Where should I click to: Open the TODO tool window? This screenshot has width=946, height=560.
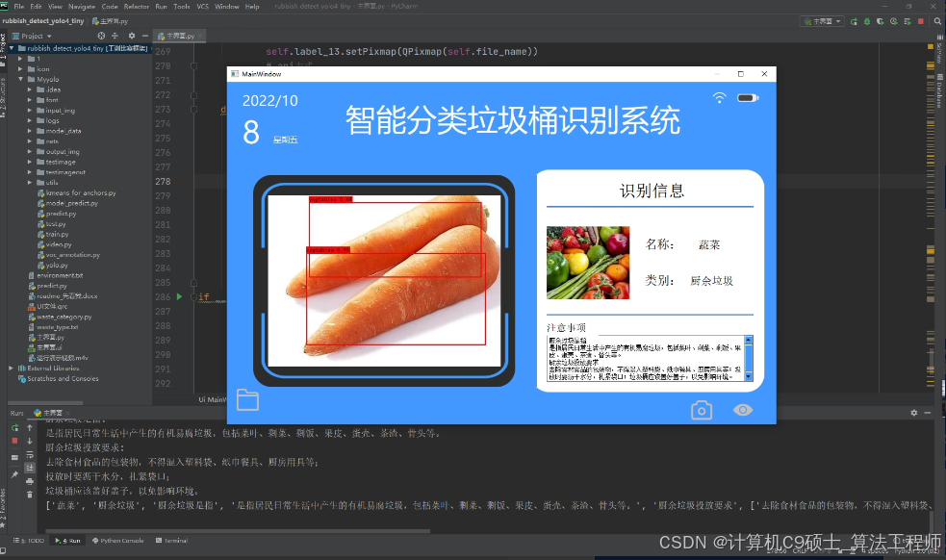tap(29, 541)
